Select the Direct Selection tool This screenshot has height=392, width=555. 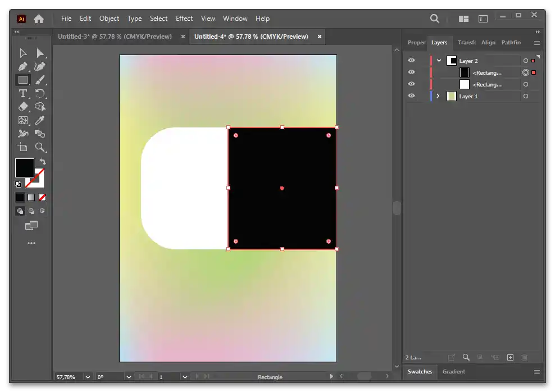click(x=40, y=53)
